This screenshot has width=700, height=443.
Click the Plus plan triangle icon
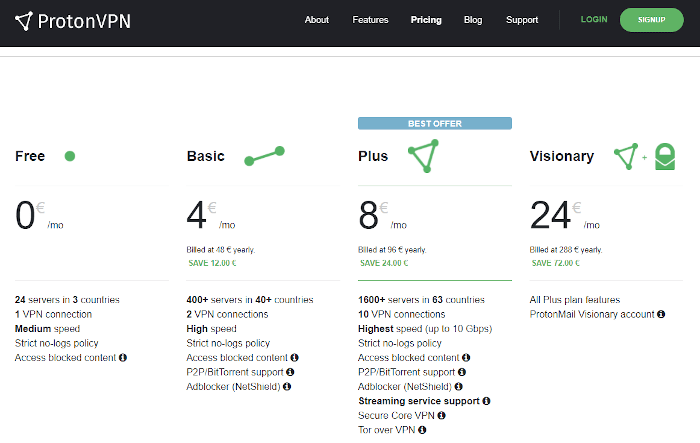(424, 156)
